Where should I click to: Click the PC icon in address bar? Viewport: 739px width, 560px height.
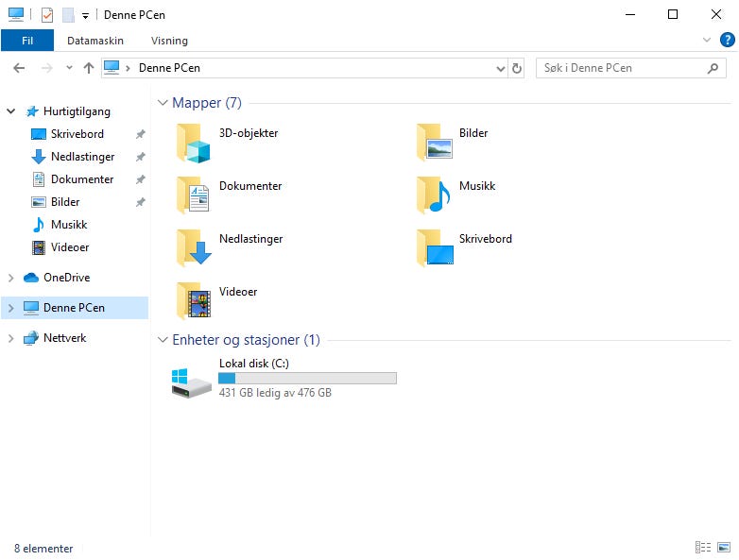coord(112,68)
